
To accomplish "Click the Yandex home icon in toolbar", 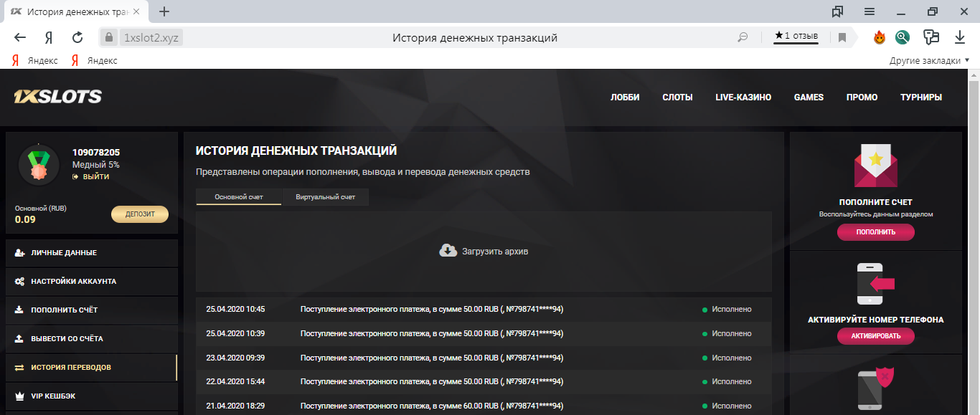I will [x=49, y=37].
